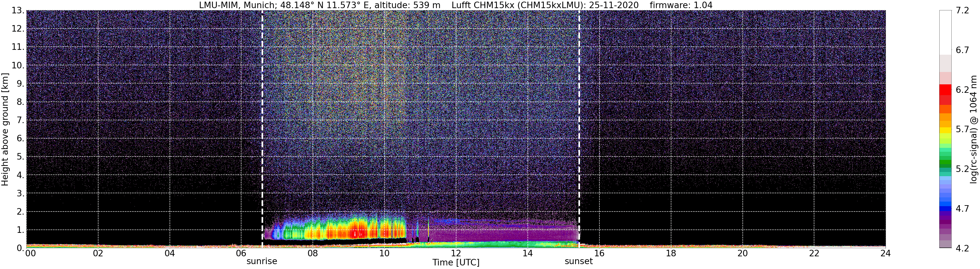980x269 pixels.
Task: Click the time axis tick label 02
Action: click(x=98, y=253)
